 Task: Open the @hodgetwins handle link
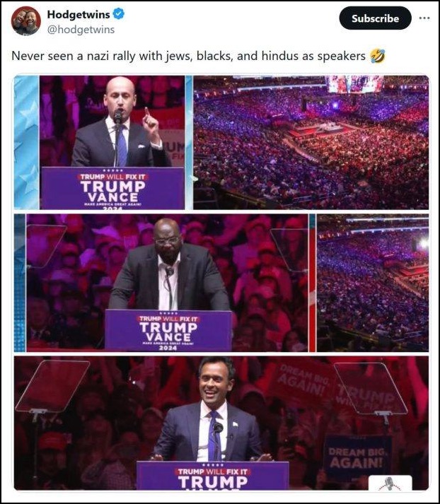pos(81,30)
